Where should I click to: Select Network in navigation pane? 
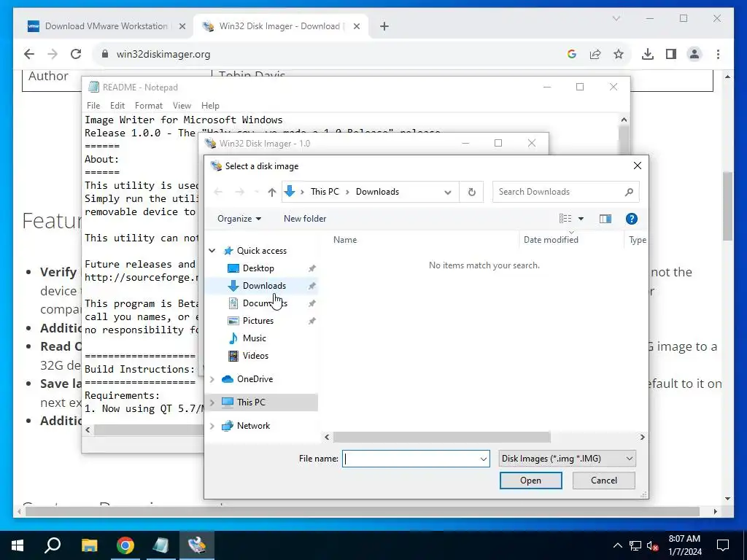coord(253,426)
